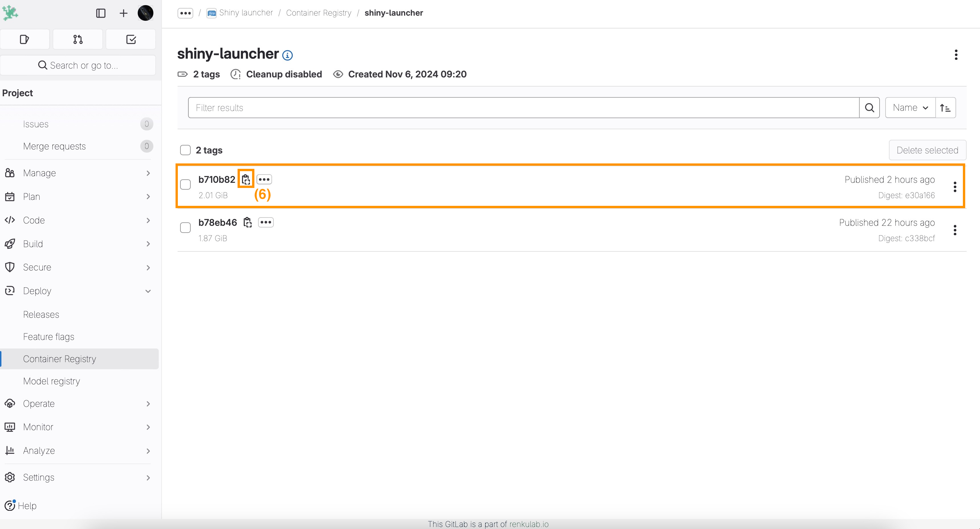This screenshot has height=529, width=980.
Task: Click Created Nov 6, 2024 09:20 text
Action: click(x=407, y=74)
